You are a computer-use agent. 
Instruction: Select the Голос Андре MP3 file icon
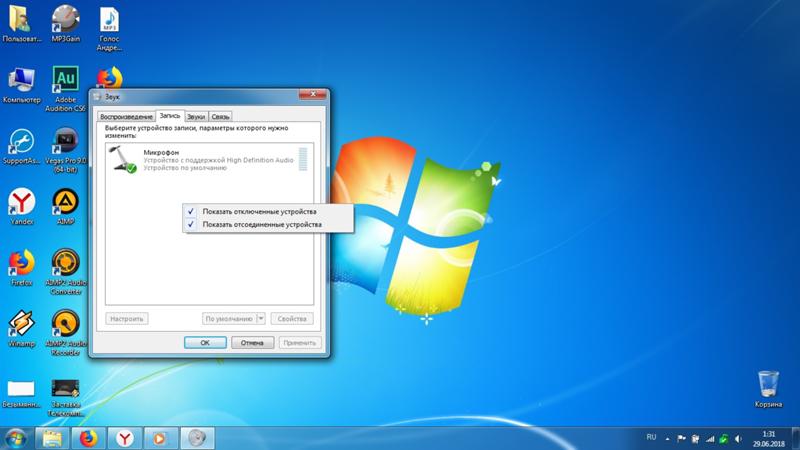(109, 28)
